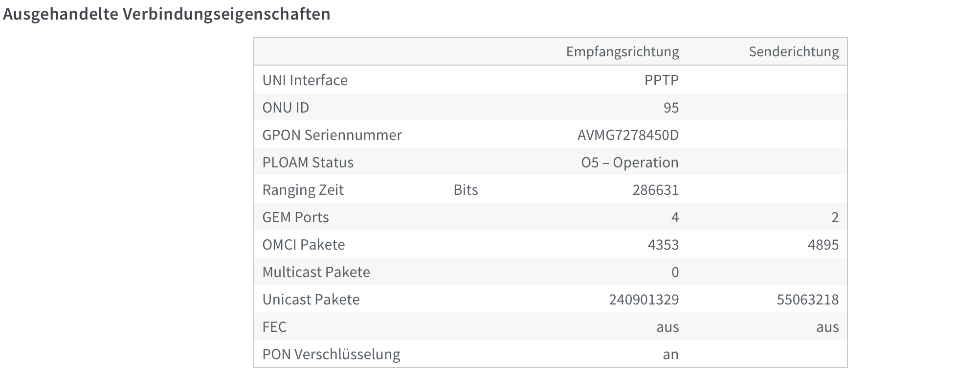The height and width of the screenshot is (373, 980).
Task: Select the FEC send direction value aus
Action: (827, 326)
